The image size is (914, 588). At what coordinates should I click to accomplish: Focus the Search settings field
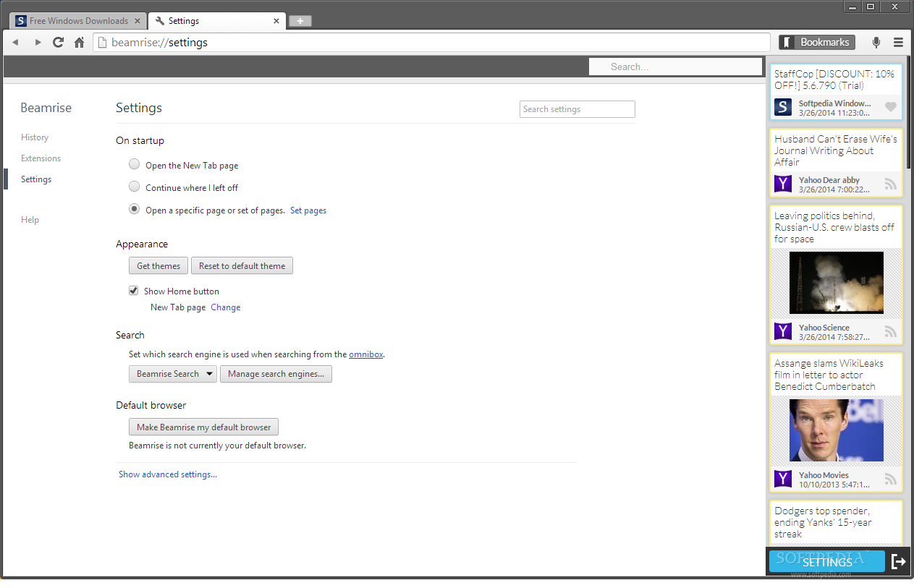pyautogui.click(x=577, y=109)
